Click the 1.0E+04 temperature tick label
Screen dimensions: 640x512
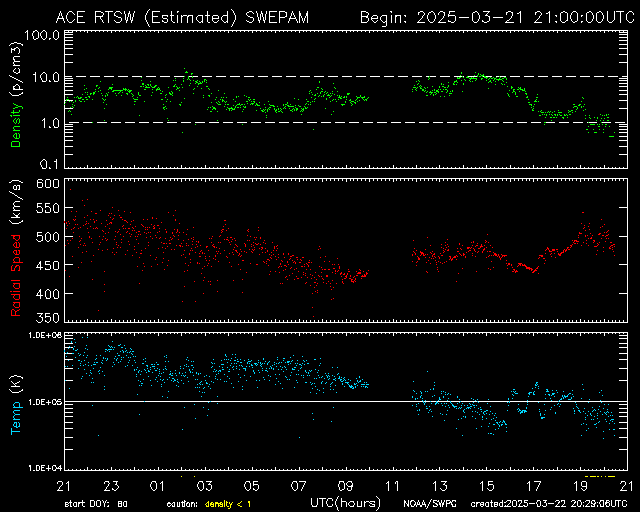pyautogui.click(x=44, y=468)
